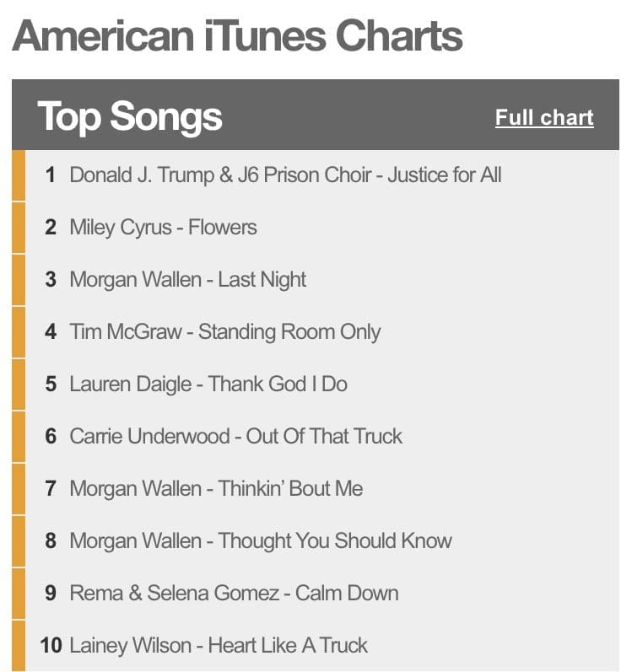Click orange bar beside Rema & Selena Gomez
The width and height of the screenshot is (632, 672).
pyautogui.click(x=19, y=594)
